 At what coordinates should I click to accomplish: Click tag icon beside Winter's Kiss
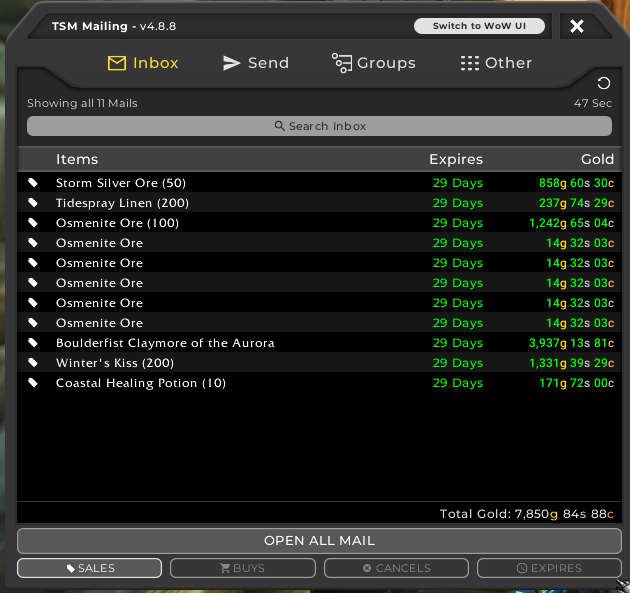[33, 363]
